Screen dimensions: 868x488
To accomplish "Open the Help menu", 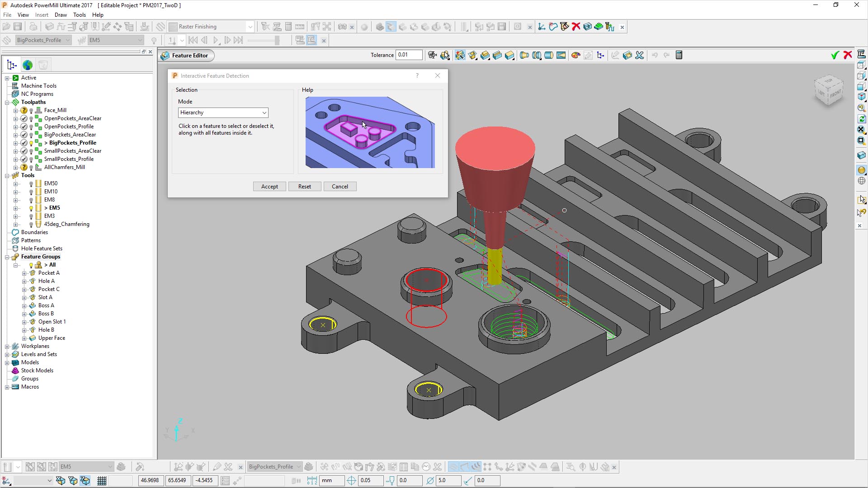I will (x=98, y=15).
